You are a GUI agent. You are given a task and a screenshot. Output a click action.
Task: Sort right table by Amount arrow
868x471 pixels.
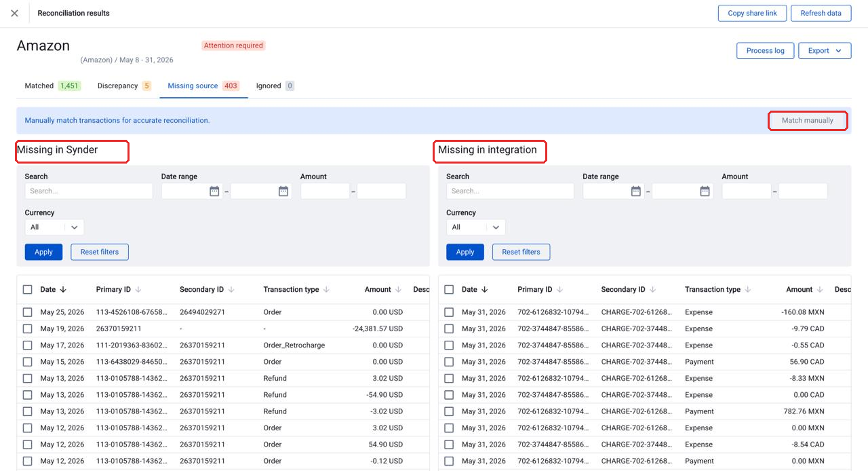[x=821, y=290]
